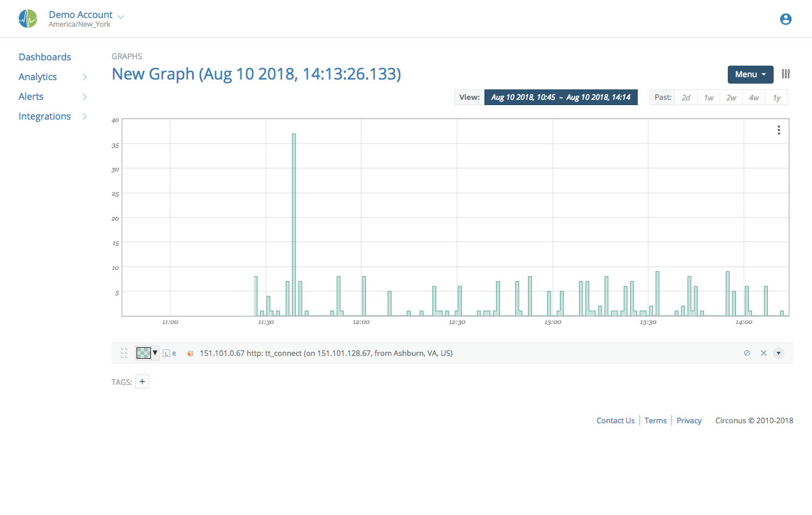
Task: Click the orange data-type icon beside the metric
Action: (191, 353)
